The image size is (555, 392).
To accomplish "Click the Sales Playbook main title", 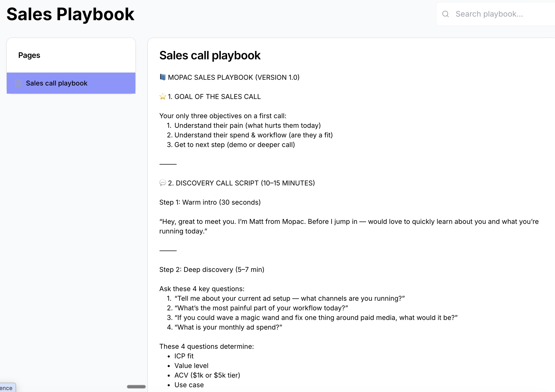I will pyautogui.click(x=70, y=14).
